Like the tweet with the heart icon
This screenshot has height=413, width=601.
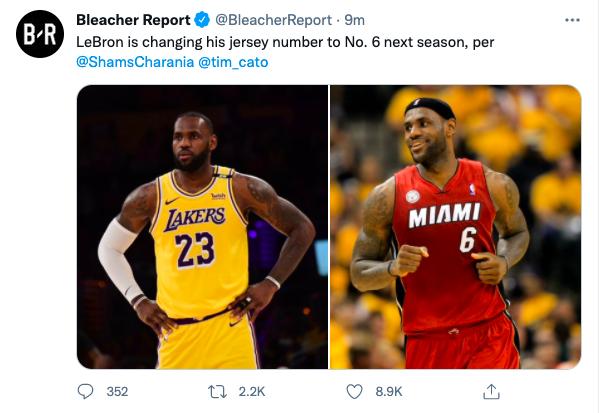point(354,391)
